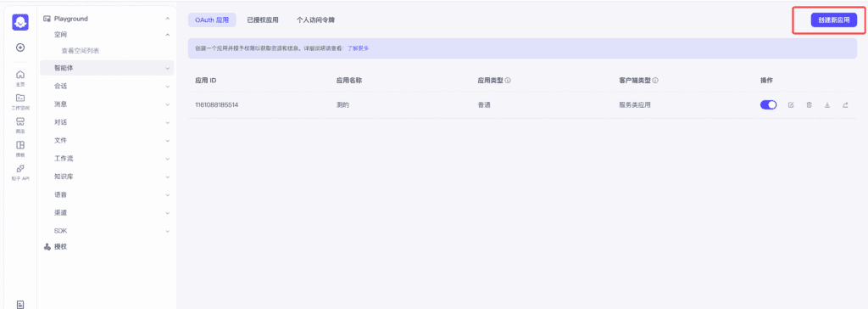Click the edit icon for app 1161088185514
This screenshot has width=868, height=309.
coord(791,105)
